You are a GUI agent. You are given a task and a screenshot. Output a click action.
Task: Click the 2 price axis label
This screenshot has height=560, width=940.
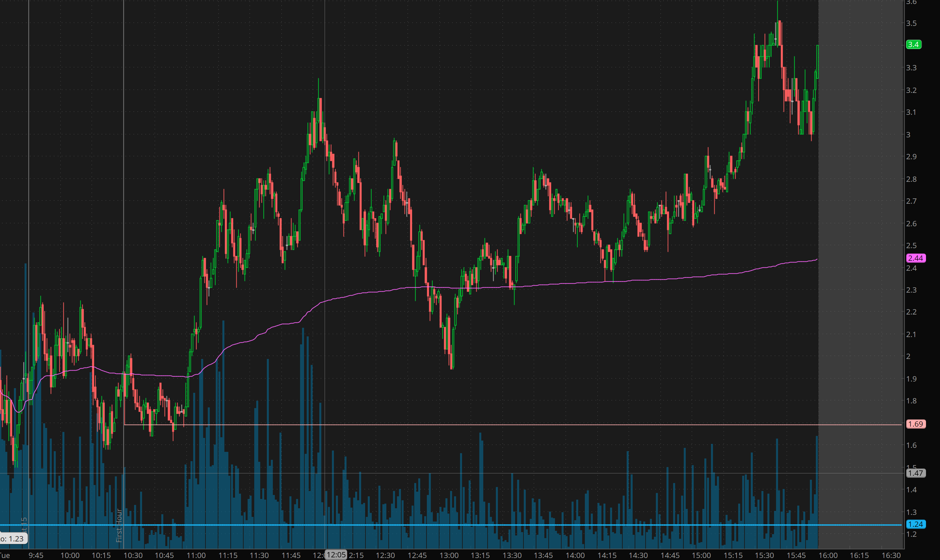click(x=908, y=356)
